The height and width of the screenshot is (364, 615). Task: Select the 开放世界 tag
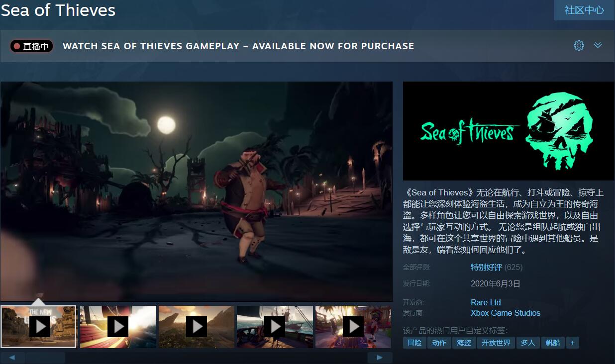click(x=496, y=343)
